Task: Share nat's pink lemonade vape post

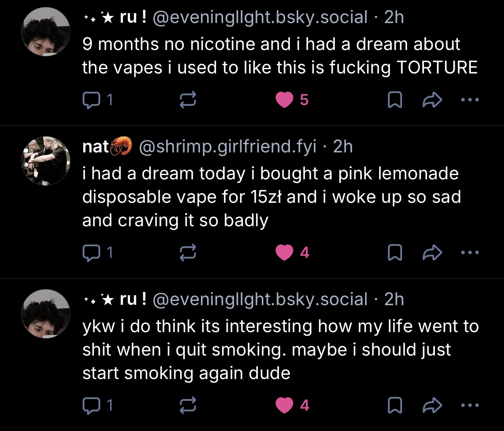Action: pos(432,253)
